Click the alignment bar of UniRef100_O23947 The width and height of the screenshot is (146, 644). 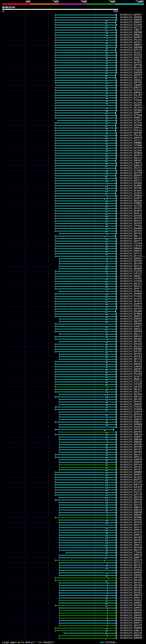tap(87, 120)
